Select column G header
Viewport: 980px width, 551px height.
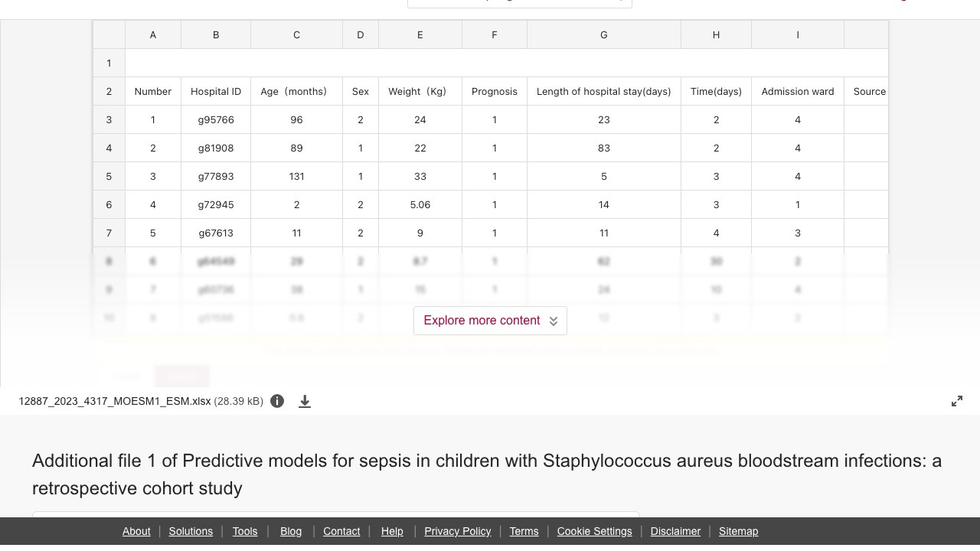tap(604, 34)
